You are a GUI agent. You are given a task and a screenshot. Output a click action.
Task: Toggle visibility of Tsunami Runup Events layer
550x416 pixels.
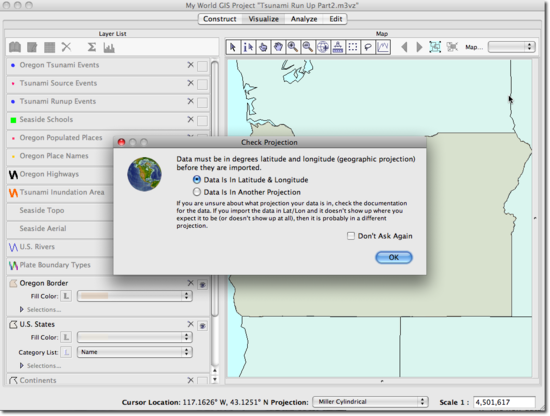coord(202,102)
